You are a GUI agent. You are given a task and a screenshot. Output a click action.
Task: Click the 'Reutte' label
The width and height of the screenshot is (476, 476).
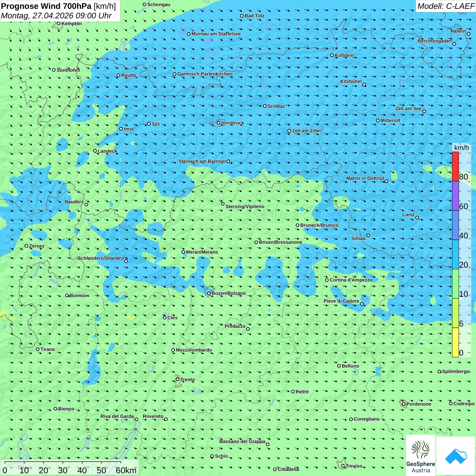129,75
